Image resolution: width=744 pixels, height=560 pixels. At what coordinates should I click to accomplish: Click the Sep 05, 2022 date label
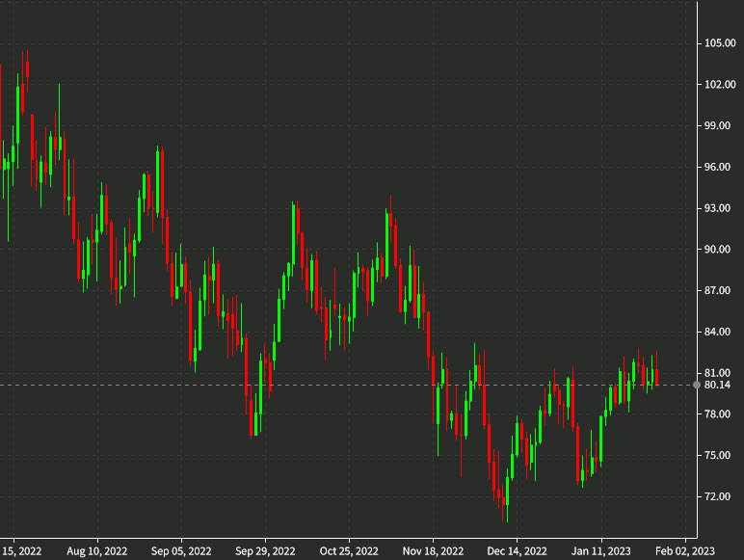[x=181, y=551]
